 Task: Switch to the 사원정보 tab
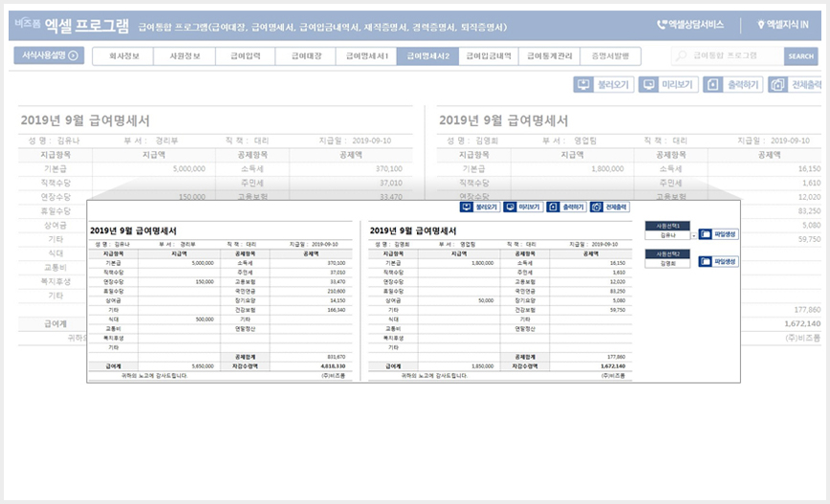coord(185,56)
